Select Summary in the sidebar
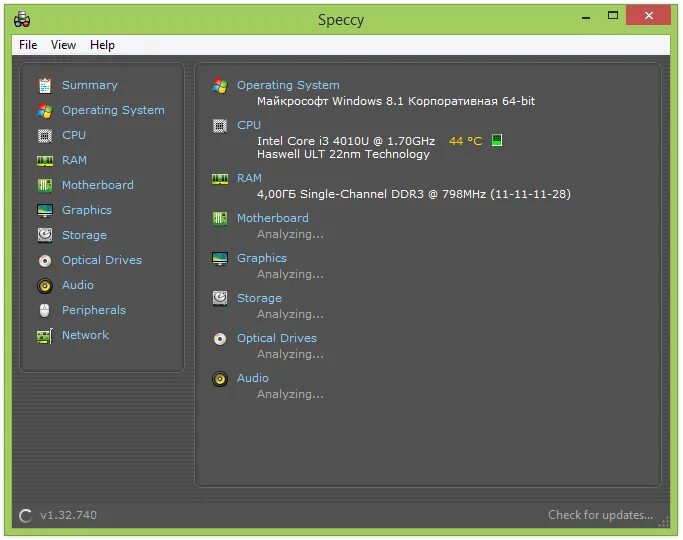 coord(90,85)
